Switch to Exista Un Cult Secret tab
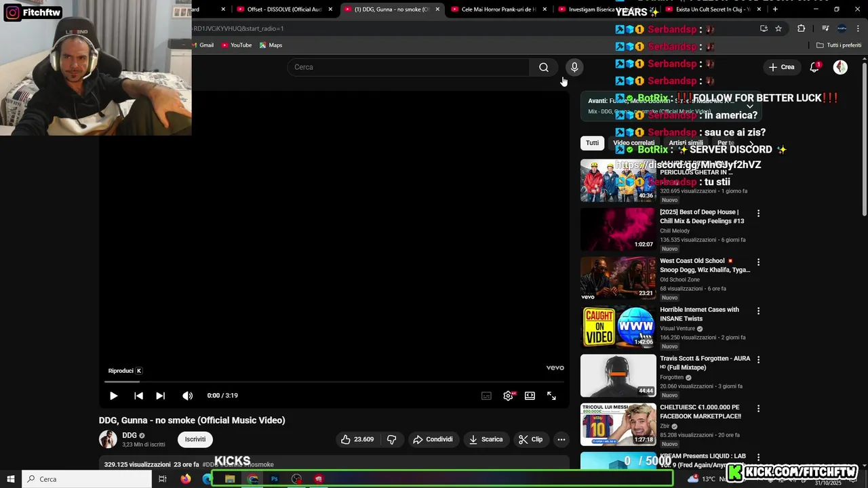The height and width of the screenshot is (488, 868). coord(712,9)
